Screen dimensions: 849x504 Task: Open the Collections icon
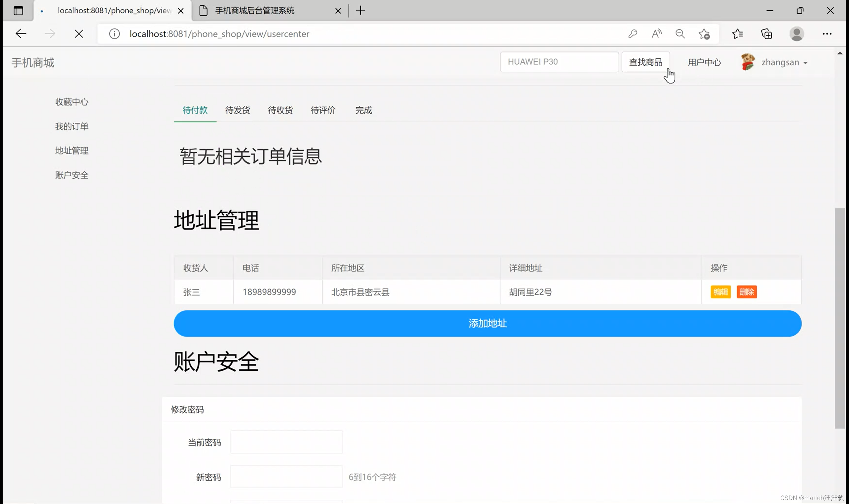click(766, 33)
